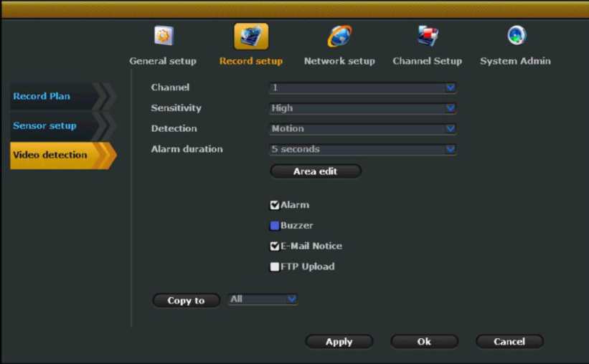589x364 pixels.
Task: Open the System Admin icon
Action: tap(516, 36)
